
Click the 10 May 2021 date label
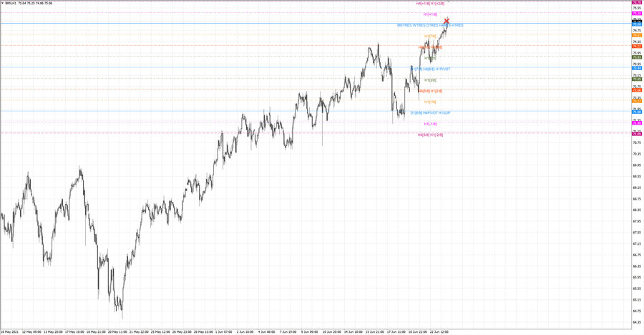coord(10,331)
